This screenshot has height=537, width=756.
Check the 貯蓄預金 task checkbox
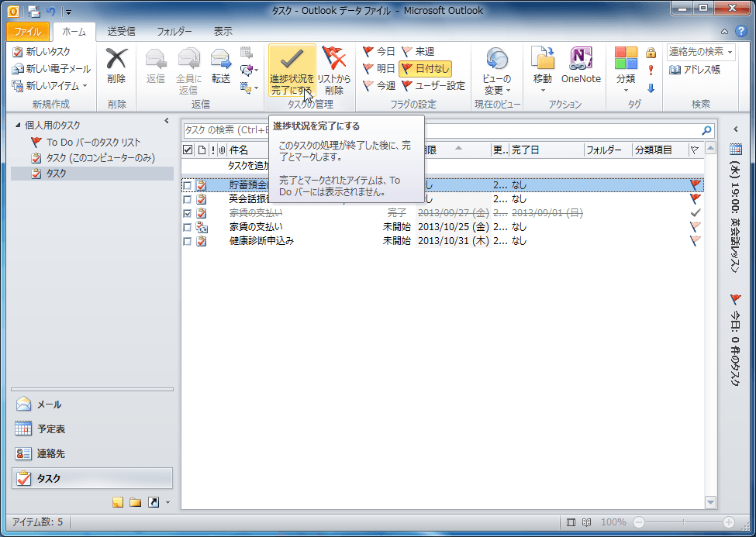pyautogui.click(x=187, y=185)
